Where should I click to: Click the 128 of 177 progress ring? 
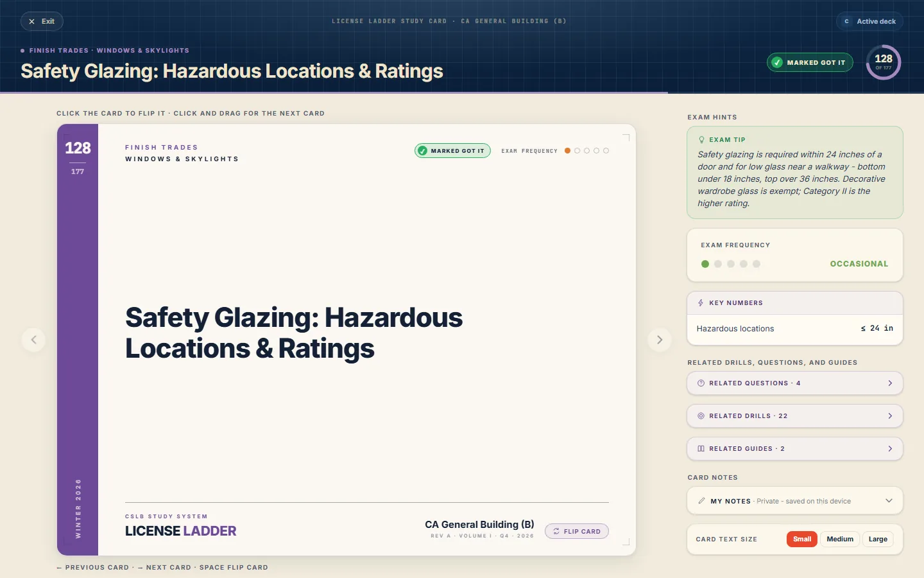coord(884,62)
